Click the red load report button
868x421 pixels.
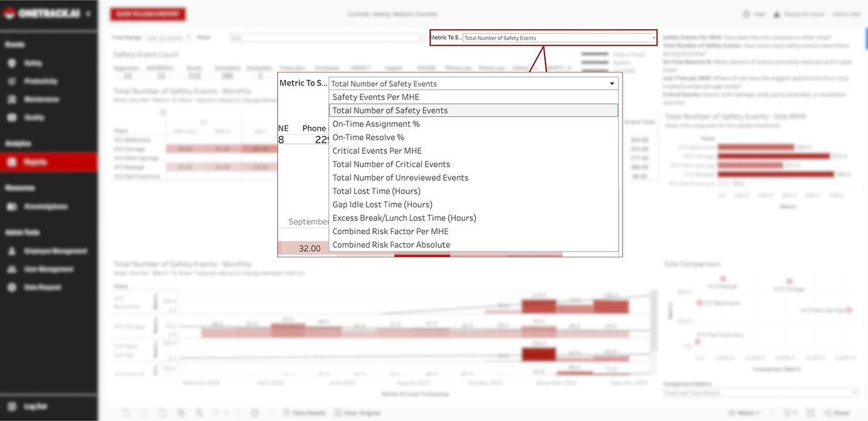[x=147, y=14]
